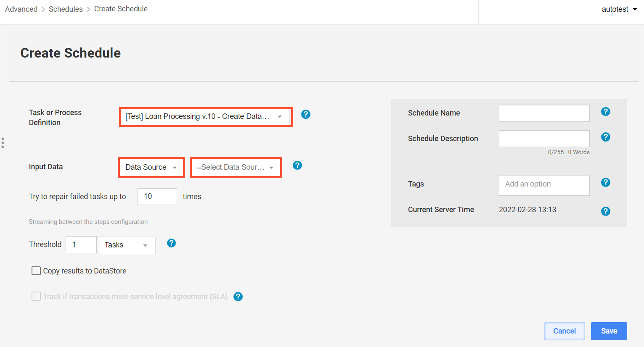Go to Schedules in the breadcrumb

tap(66, 9)
